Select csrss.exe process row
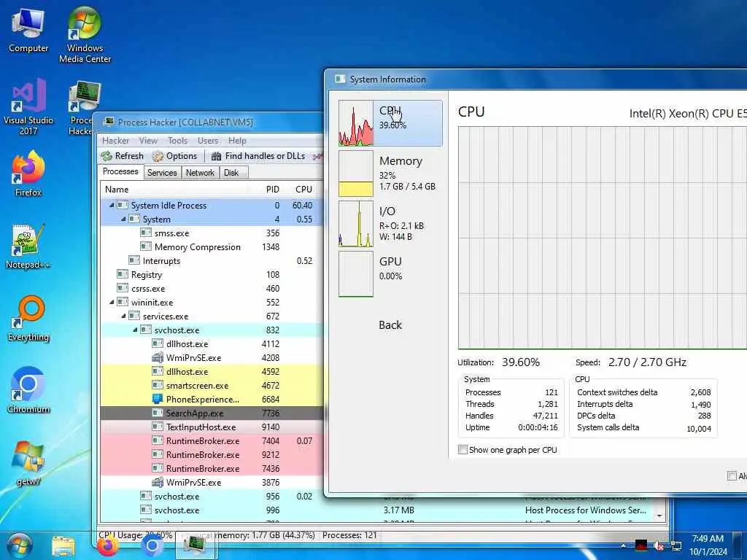The width and height of the screenshot is (747, 560). (x=212, y=288)
